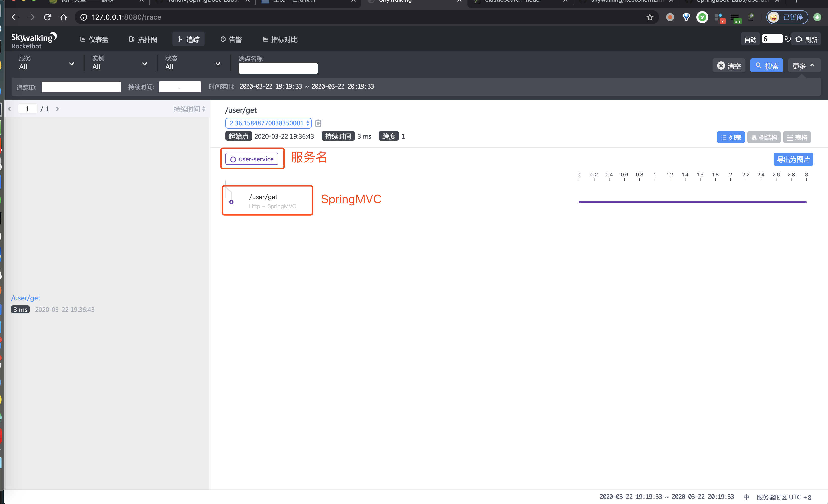
Task: Toggle the user-service legend tag
Action: tap(252, 159)
